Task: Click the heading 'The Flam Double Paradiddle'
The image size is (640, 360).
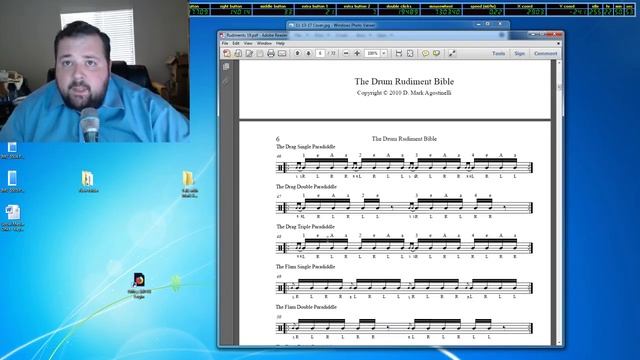Action: coord(306,307)
